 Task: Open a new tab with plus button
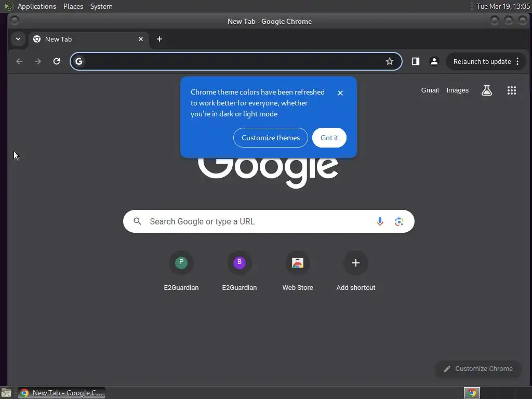tap(159, 39)
